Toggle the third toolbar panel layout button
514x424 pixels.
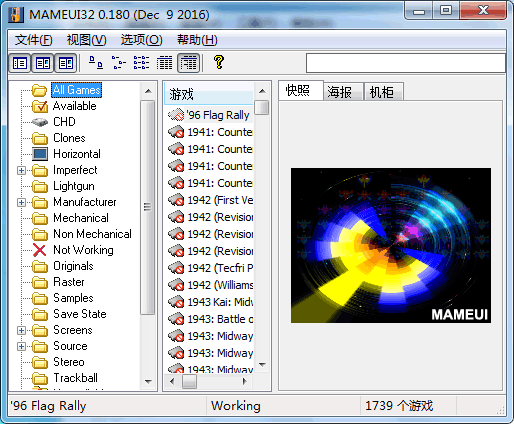tap(66, 63)
